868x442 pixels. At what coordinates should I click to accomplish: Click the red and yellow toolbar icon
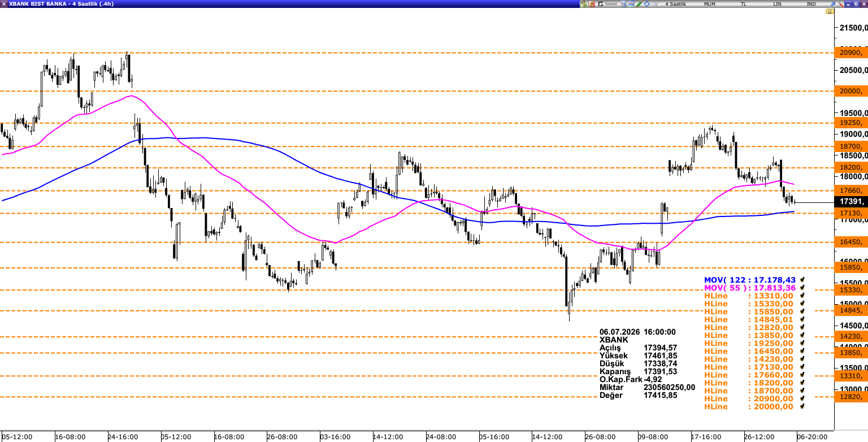click(592, 4)
